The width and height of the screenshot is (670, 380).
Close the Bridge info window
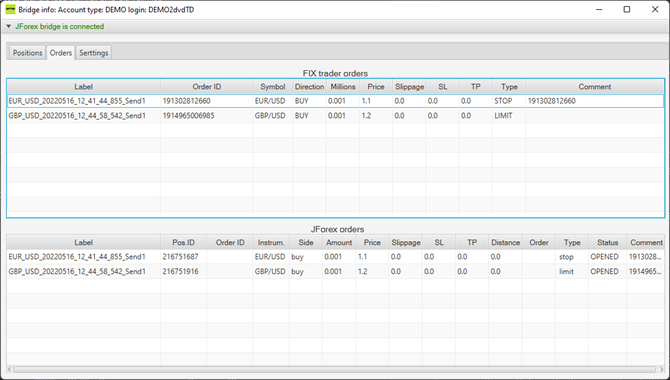pos(655,9)
